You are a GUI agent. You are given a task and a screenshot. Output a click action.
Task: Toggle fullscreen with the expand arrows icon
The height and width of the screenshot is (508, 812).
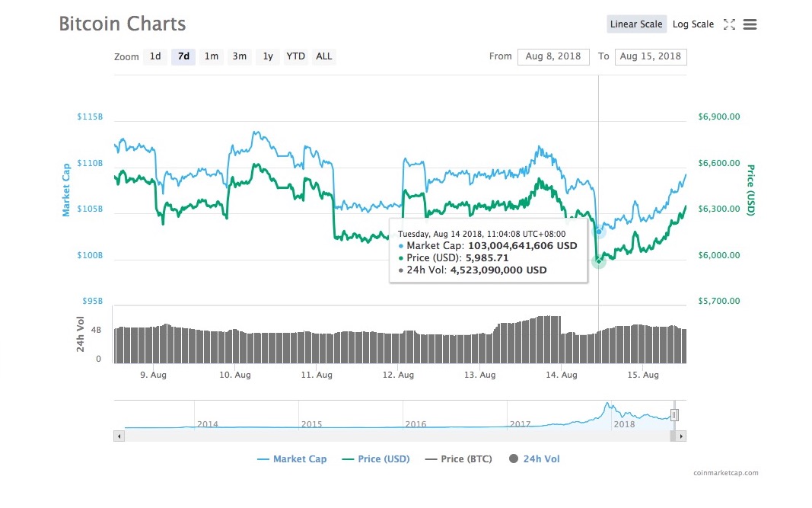(729, 24)
